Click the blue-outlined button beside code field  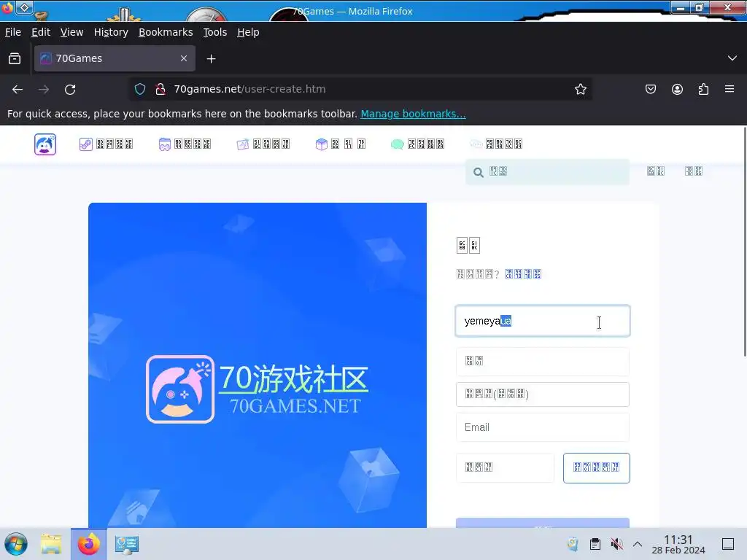597,467
